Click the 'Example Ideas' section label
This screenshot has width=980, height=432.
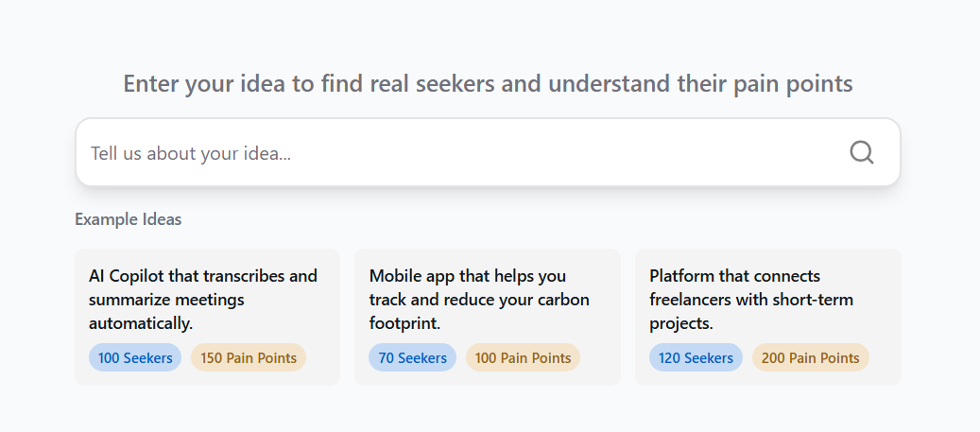[129, 219]
